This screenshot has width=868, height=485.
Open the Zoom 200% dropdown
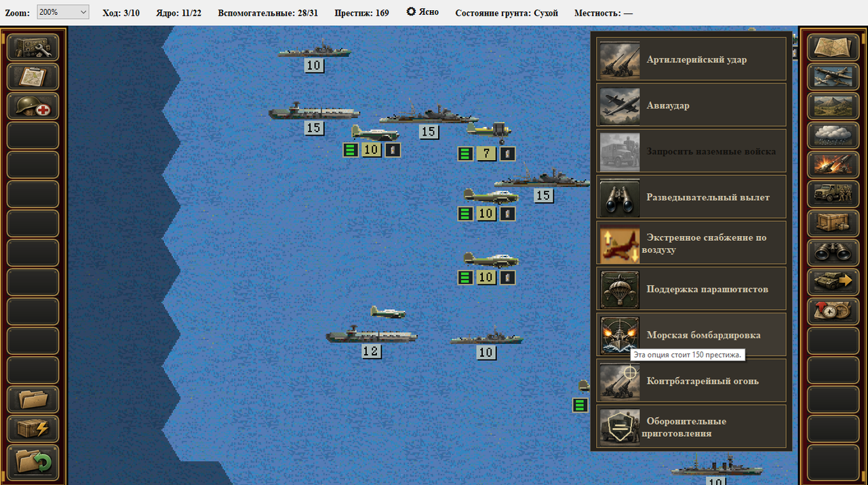[x=63, y=12]
